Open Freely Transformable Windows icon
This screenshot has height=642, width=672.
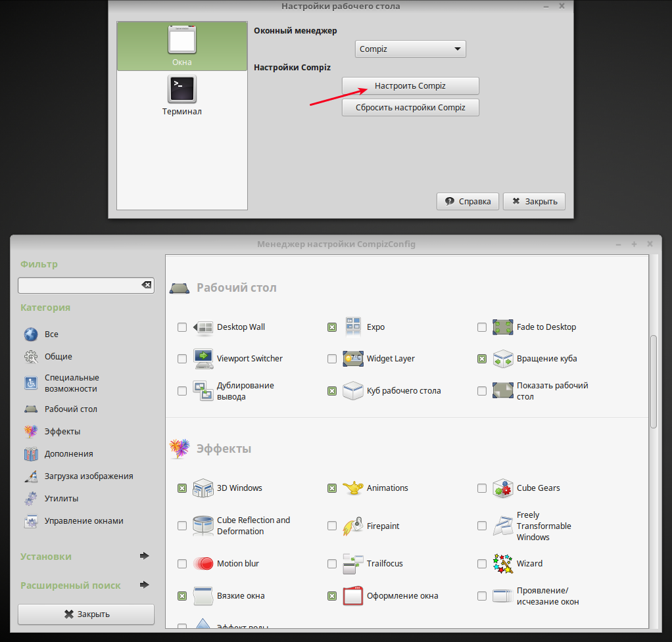coord(503,526)
